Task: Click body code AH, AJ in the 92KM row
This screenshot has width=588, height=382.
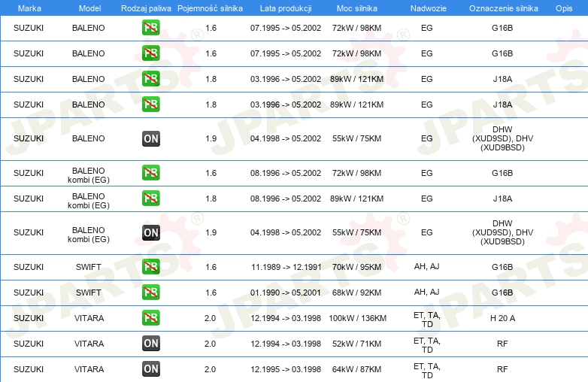Action: pyautogui.click(x=427, y=292)
